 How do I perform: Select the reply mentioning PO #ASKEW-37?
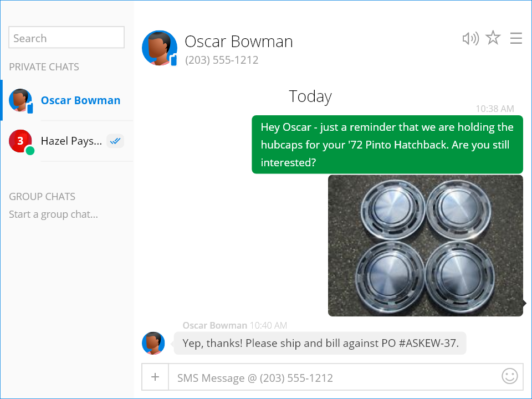click(x=320, y=343)
